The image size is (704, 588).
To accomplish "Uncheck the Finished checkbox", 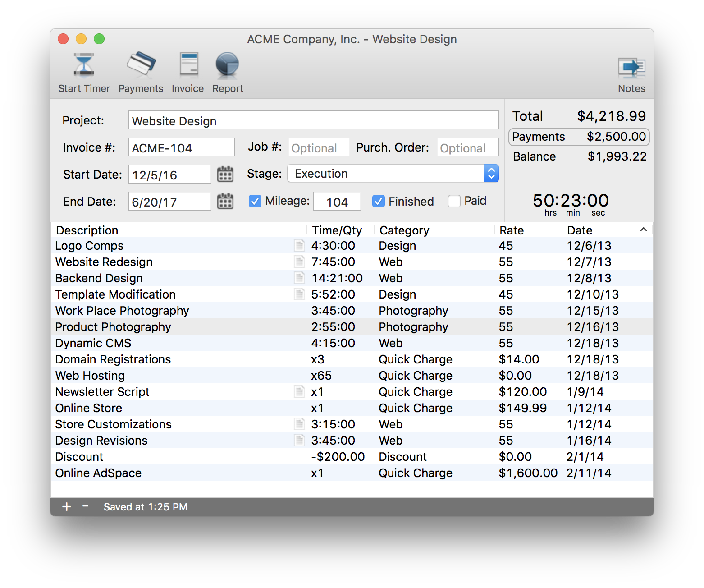I will (378, 201).
